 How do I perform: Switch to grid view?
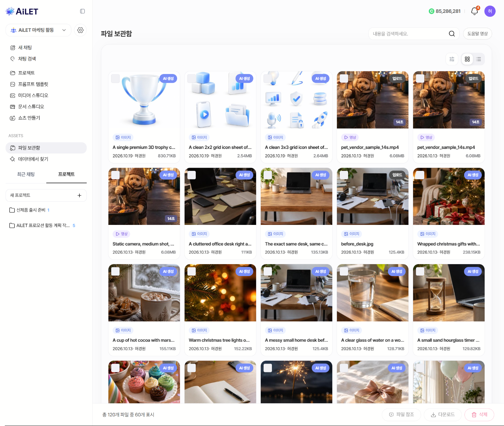[x=467, y=59]
